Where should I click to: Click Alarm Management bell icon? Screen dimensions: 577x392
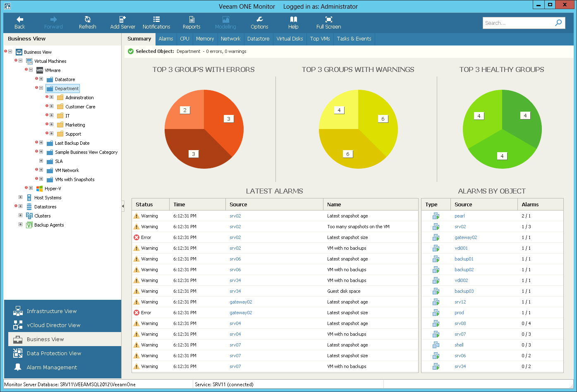18,367
